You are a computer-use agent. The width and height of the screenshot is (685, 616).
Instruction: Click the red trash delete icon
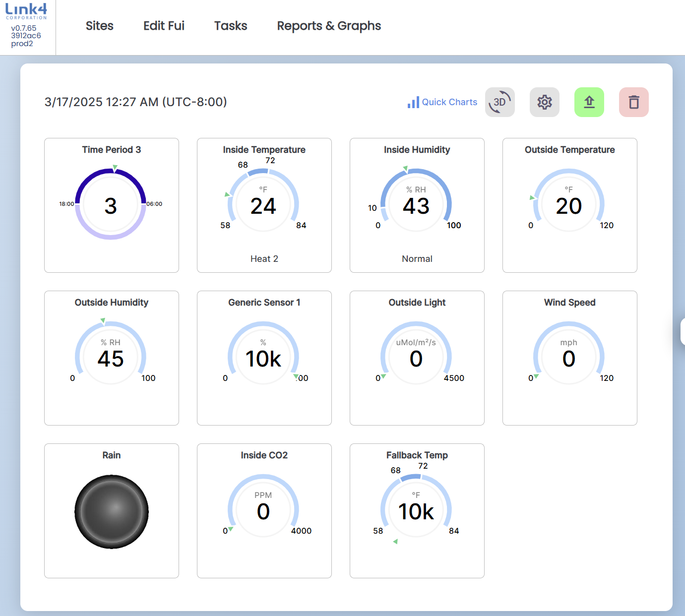pos(634,102)
